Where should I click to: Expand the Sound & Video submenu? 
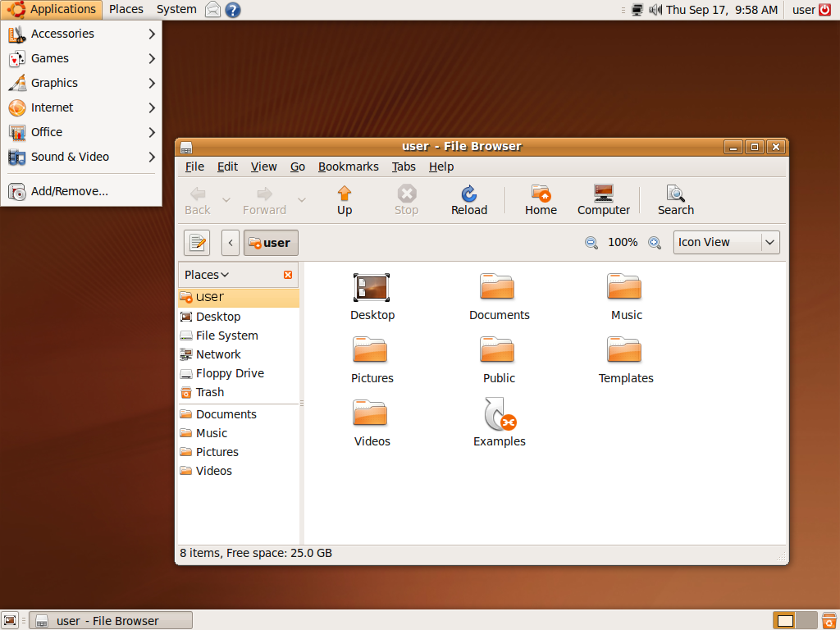81,157
